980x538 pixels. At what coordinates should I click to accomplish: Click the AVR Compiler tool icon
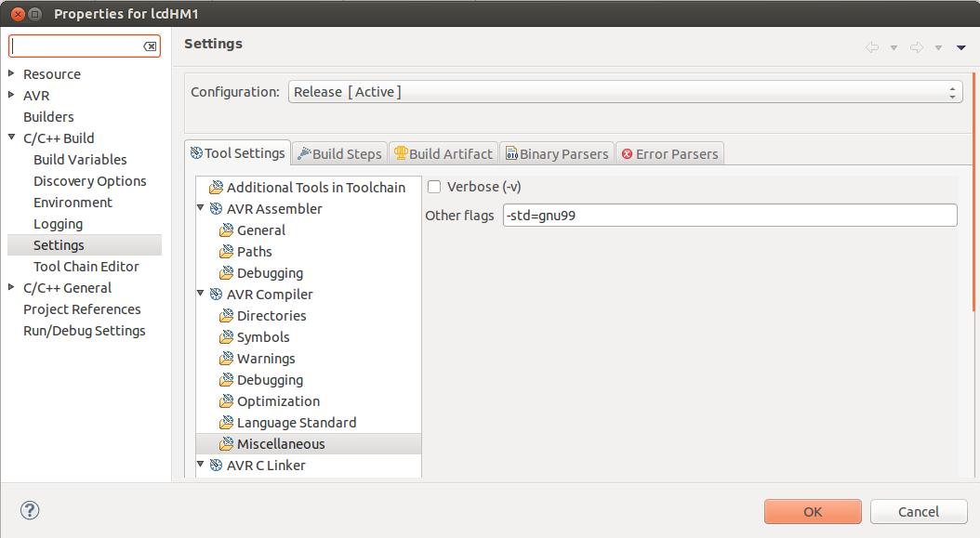217,295
